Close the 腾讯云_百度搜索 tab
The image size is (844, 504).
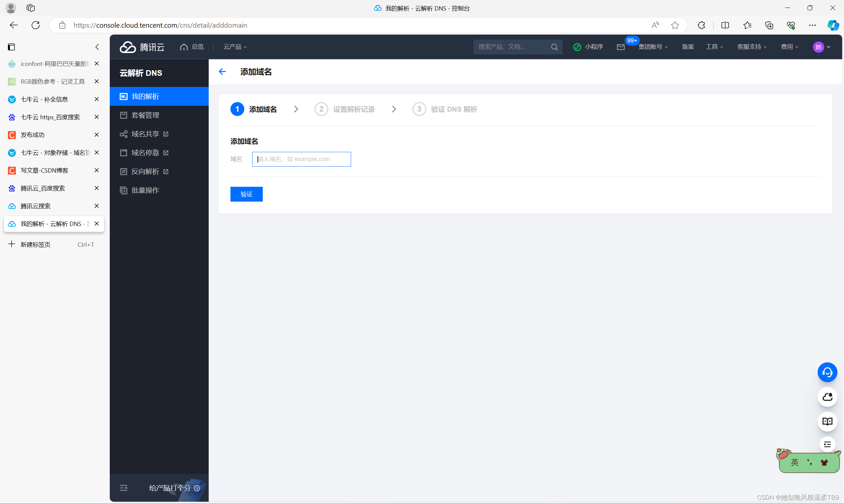coord(97,188)
